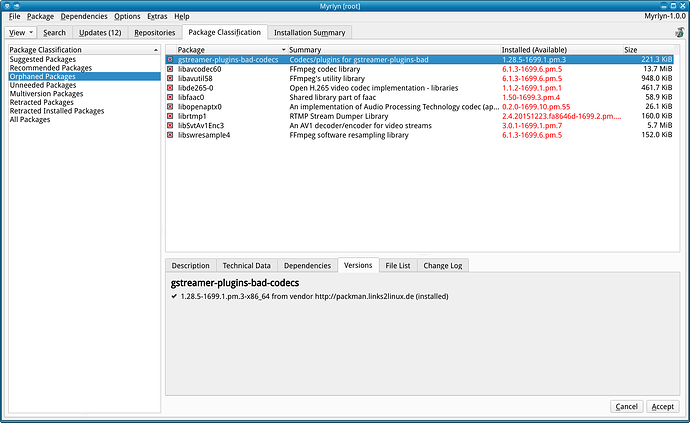Open the Change Log tab

click(x=443, y=265)
